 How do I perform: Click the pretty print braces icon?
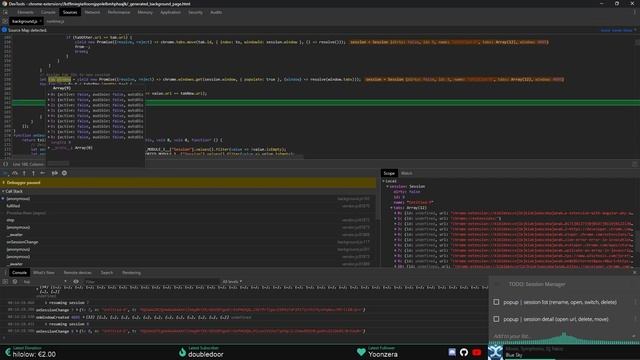click(x=5, y=164)
